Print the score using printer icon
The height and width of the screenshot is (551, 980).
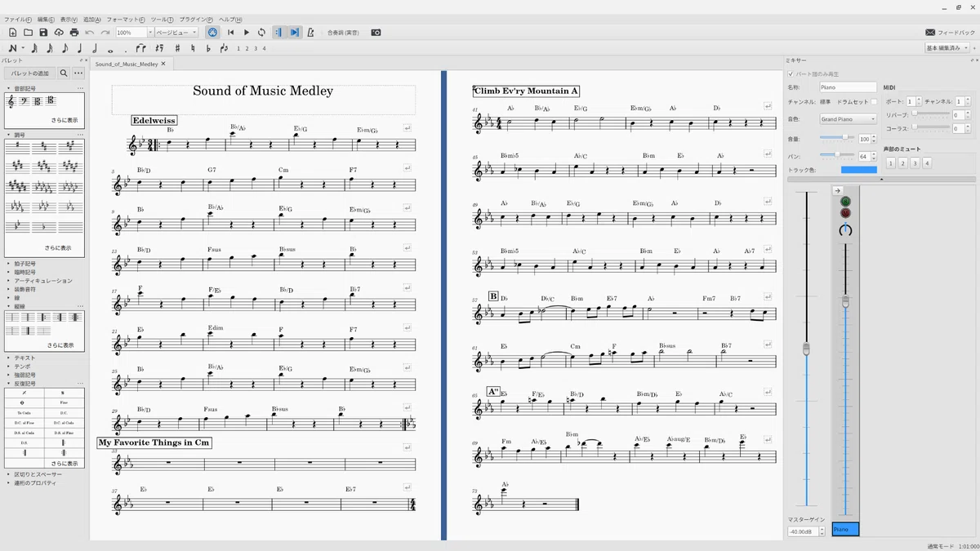(x=74, y=33)
